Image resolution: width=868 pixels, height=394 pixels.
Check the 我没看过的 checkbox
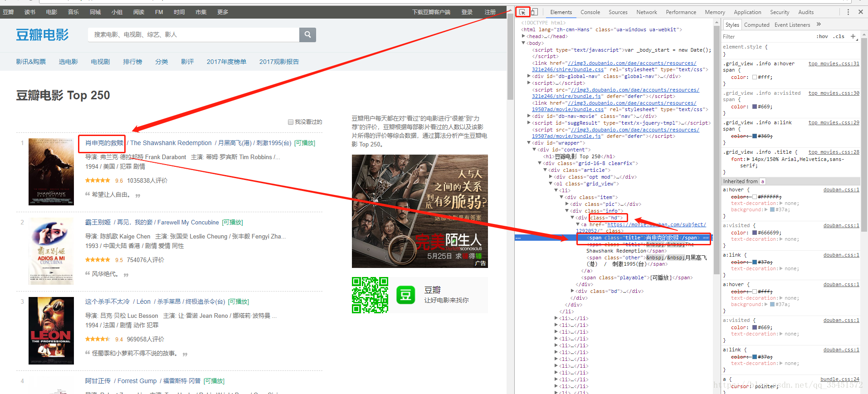[x=291, y=122]
